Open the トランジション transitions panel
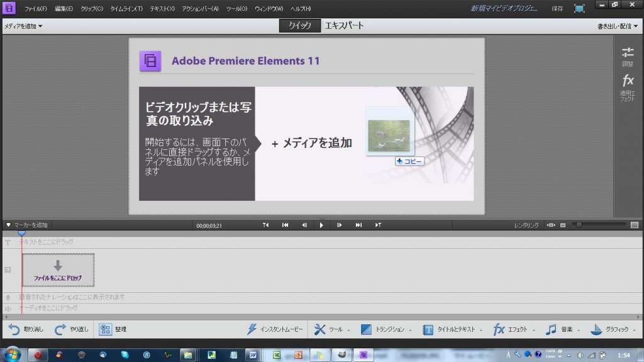The width and height of the screenshot is (644, 362). 386,329
